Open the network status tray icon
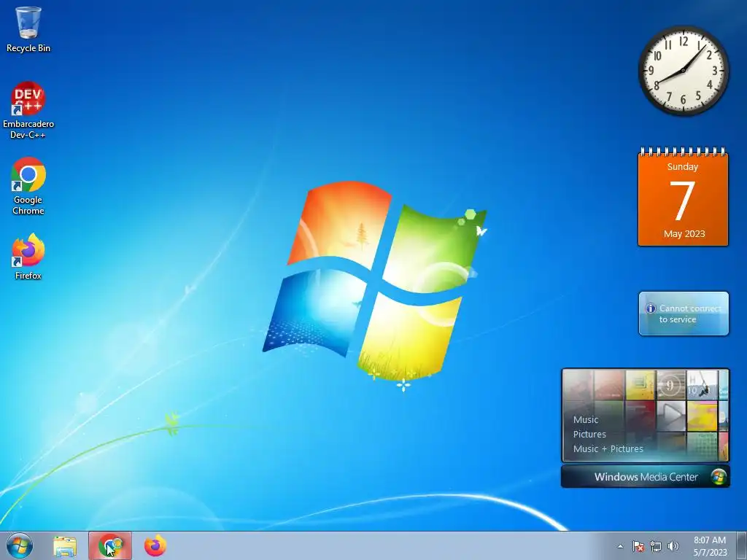The width and height of the screenshot is (747, 560). [656, 546]
